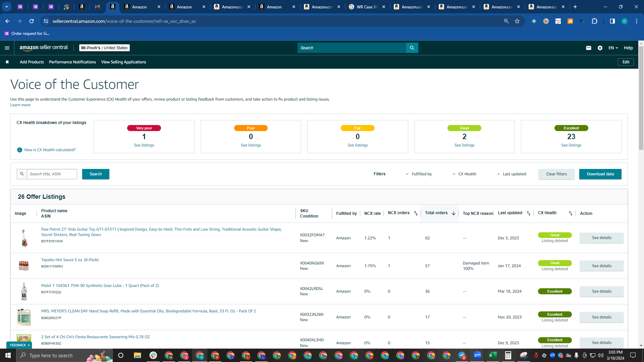Viewport: 644px width, 362px height.
Task: See listings under Fair
Action: (x=358, y=145)
